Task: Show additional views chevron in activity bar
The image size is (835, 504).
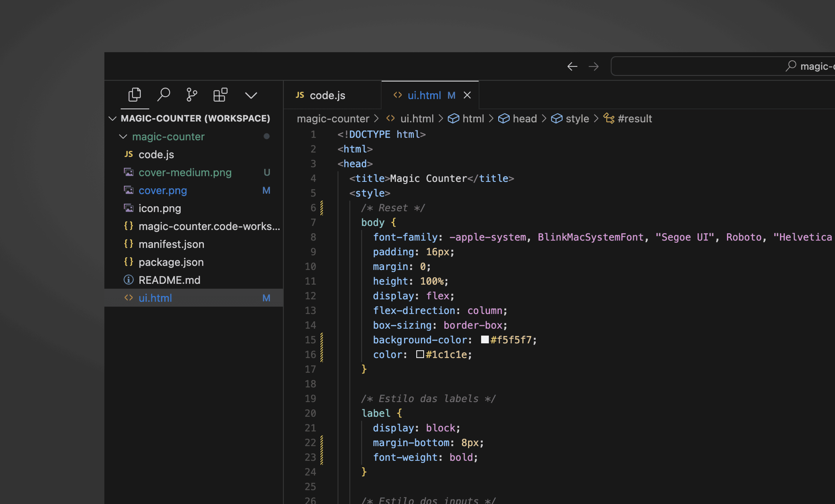Action: (251, 96)
